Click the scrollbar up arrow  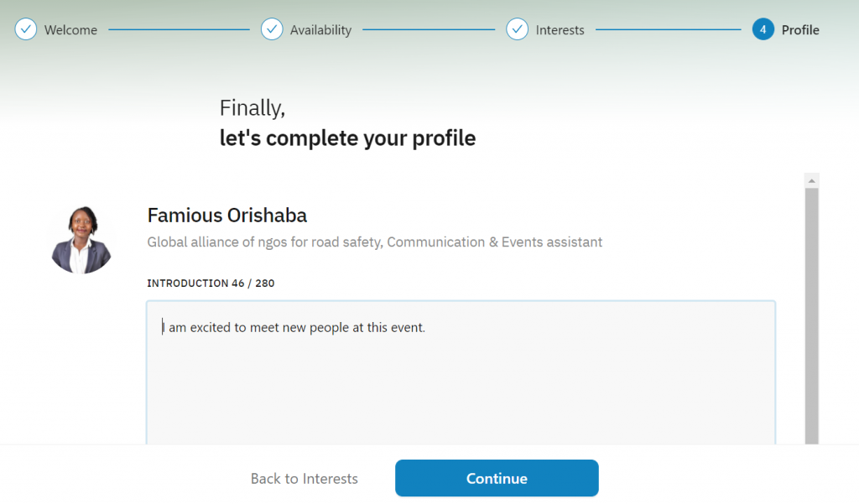click(812, 180)
